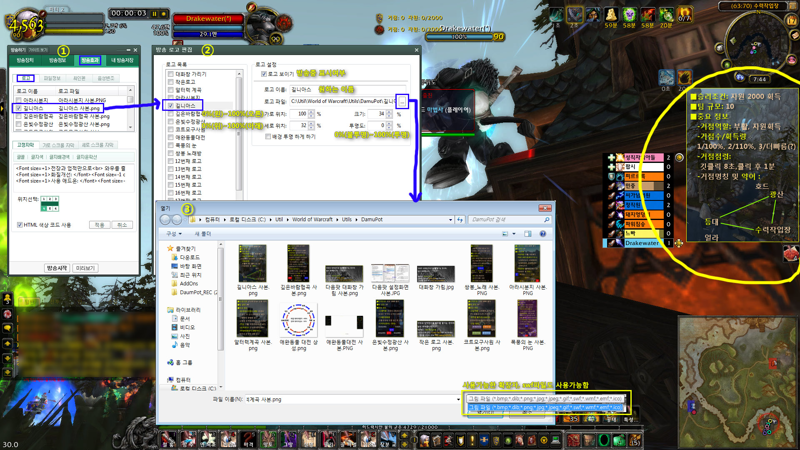Open the 내 방송저장 tab
This screenshot has width=800, height=450.
pyautogui.click(x=122, y=60)
